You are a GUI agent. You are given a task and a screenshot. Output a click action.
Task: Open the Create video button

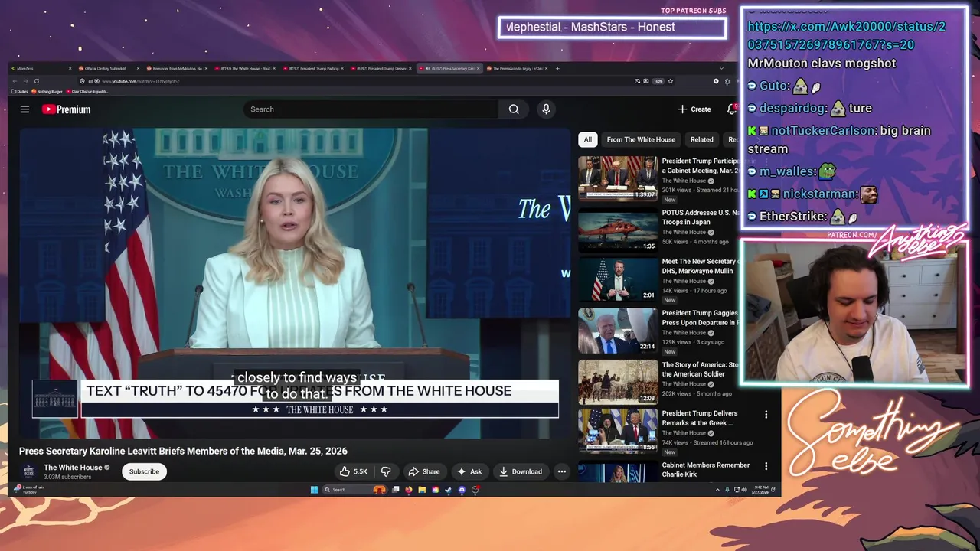click(694, 109)
